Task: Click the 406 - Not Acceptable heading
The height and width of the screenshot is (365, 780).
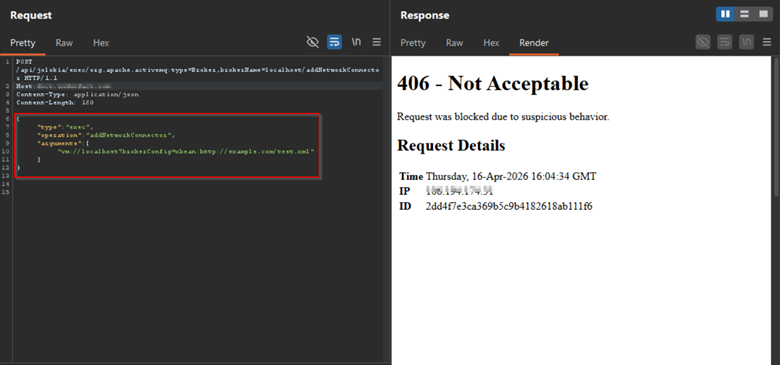Action: point(492,84)
